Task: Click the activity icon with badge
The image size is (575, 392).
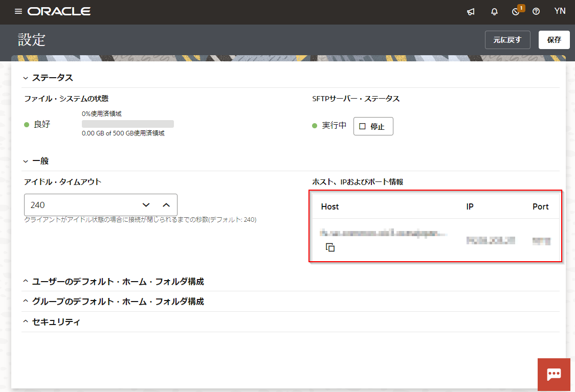Action: pyautogui.click(x=516, y=12)
